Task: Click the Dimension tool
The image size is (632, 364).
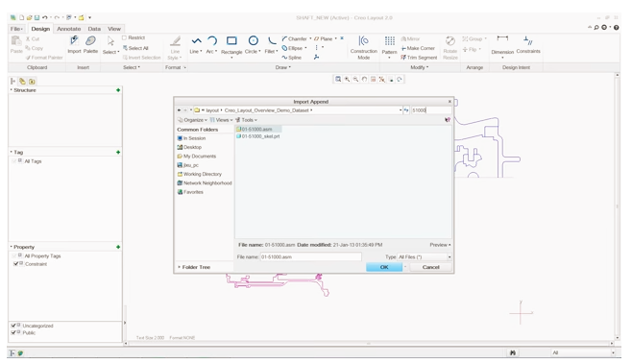Action: click(x=502, y=46)
